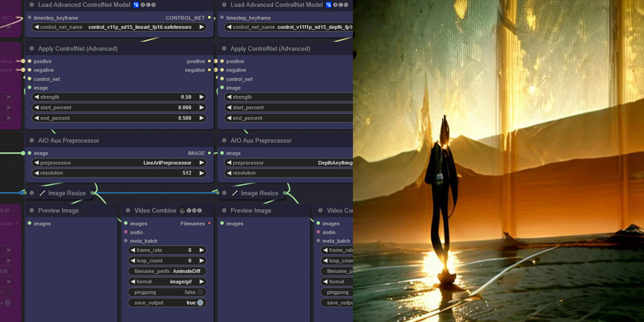Collapse the DepthAnything AIO Aux Preprocessor node via its title dot
The width and height of the screenshot is (644, 322).
point(224,140)
